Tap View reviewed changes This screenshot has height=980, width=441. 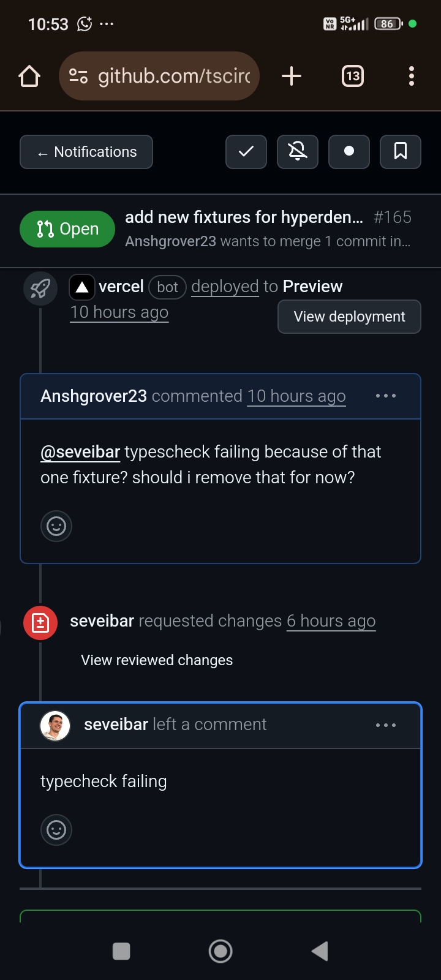pos(157,660)
